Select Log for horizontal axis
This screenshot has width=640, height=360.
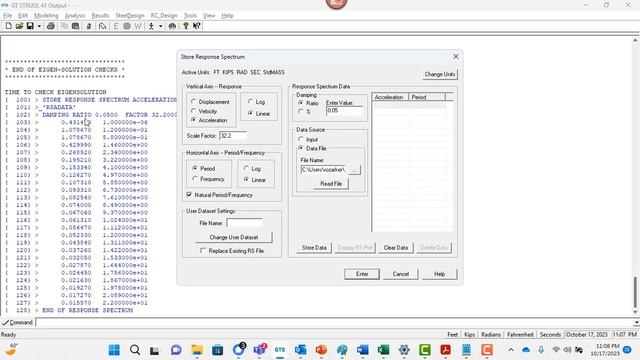pyautogui.click(x=246, y=168)
